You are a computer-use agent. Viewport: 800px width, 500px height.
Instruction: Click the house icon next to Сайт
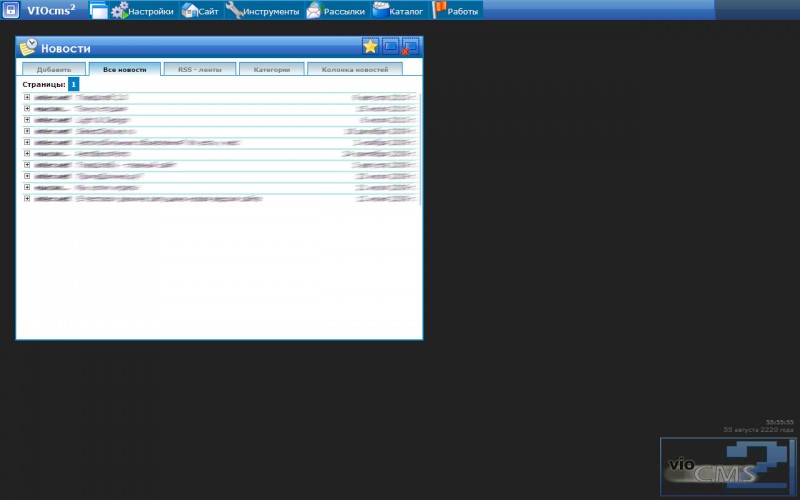(x=190, y=10)
